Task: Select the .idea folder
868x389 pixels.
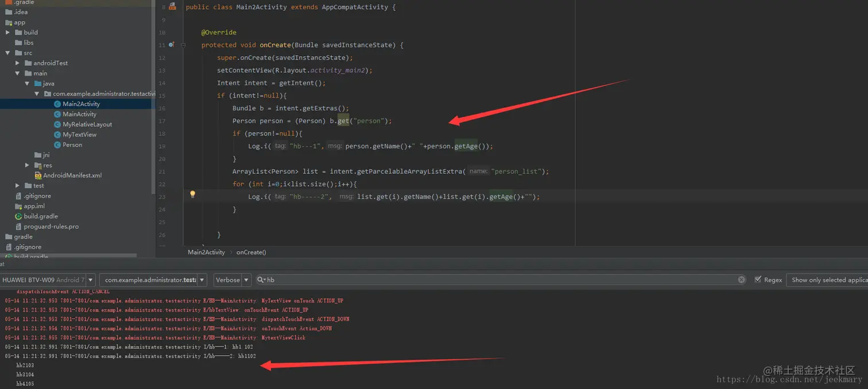Action: (21, 12)
